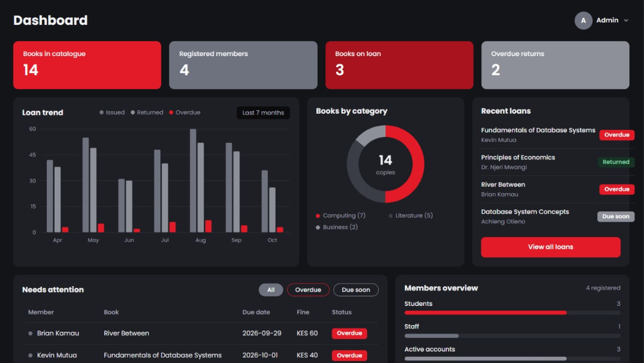Click the Aug issued bar in chart
Screen dimensions: 644x363
[x=193, y=181]
